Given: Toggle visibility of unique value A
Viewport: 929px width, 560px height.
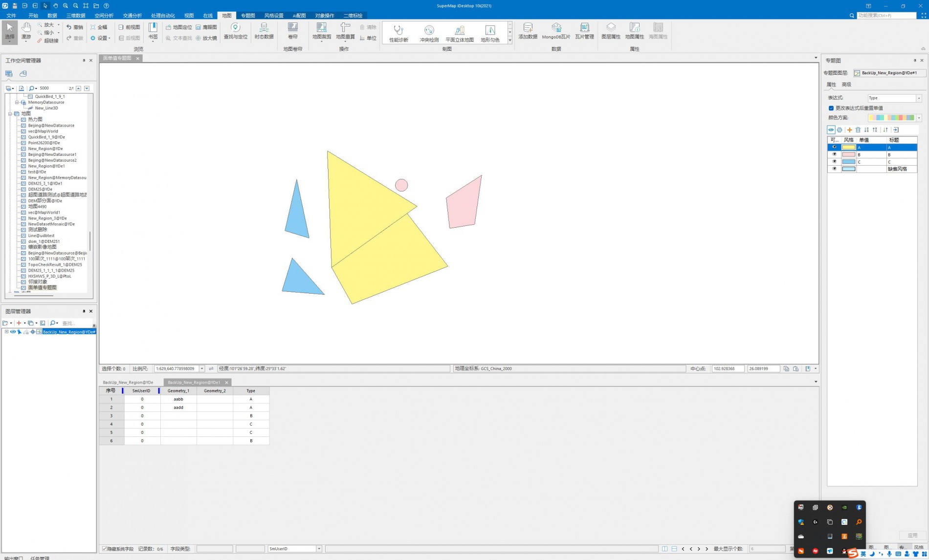Looking at the screenshot, I should [835, 147].
